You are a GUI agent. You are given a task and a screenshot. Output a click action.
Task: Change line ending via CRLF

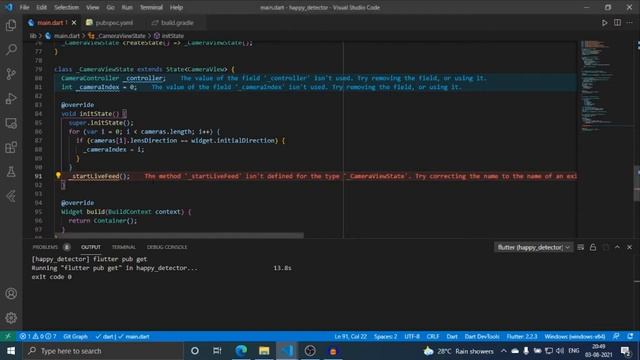click(x=433, y=336)
